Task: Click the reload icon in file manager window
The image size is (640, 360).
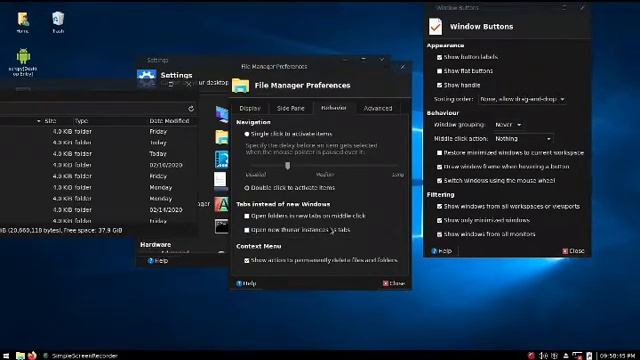Action: 191,109
